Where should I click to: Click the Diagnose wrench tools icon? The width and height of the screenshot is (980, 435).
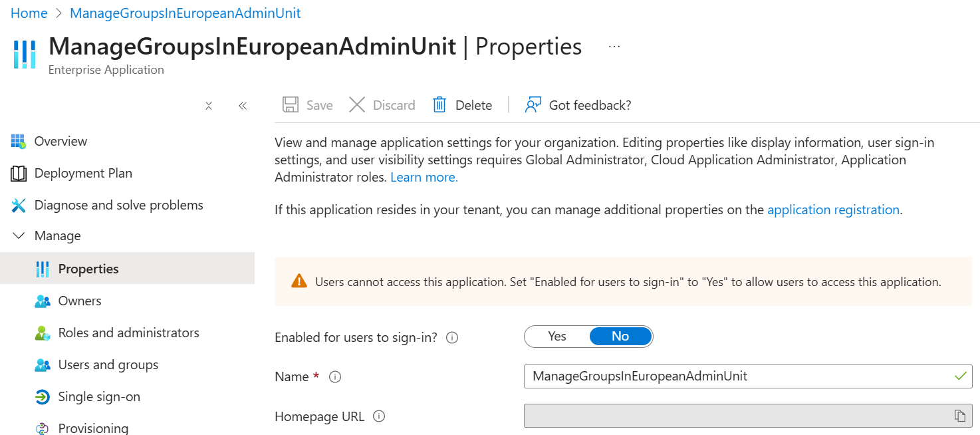19,206
